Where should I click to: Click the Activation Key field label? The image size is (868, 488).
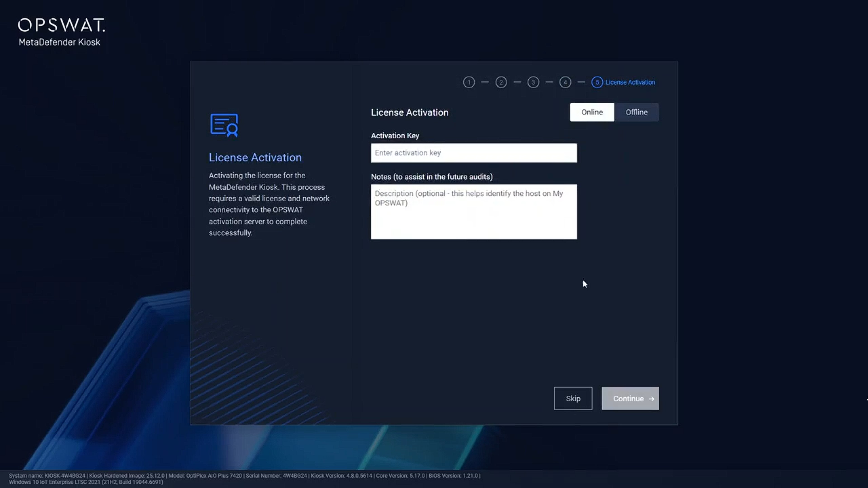coord(395,135)
